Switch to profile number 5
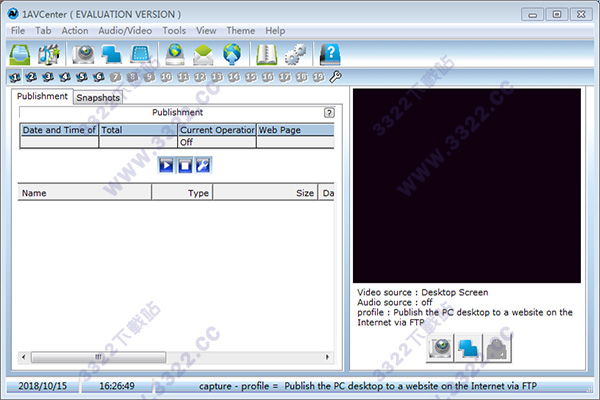 [x=82, y=77]
